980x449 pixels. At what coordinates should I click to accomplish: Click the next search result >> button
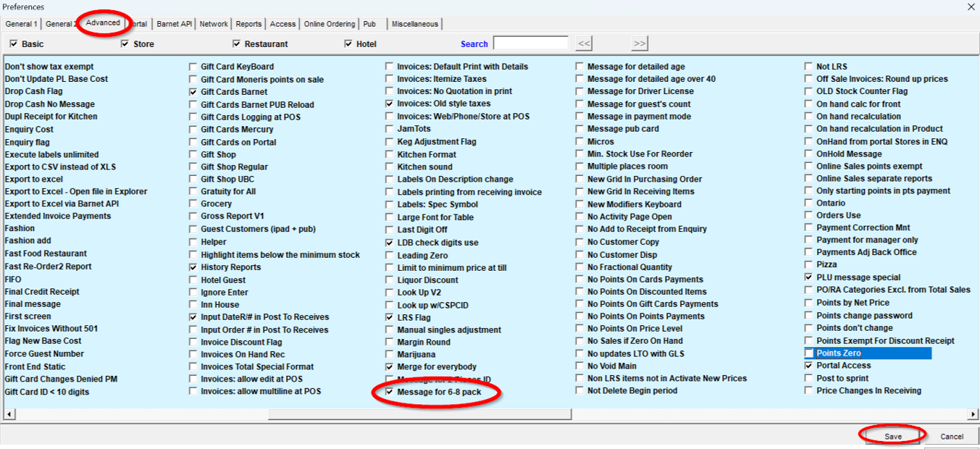[639, 43]
